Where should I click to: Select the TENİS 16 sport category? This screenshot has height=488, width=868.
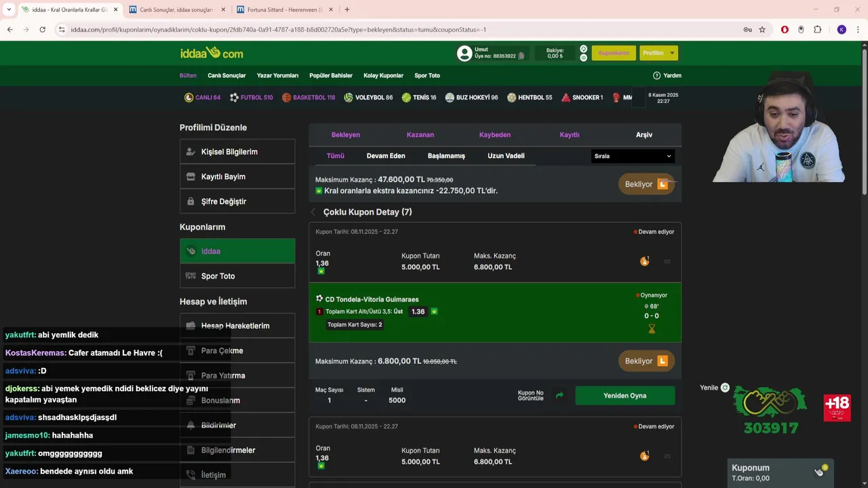(419, 98)
